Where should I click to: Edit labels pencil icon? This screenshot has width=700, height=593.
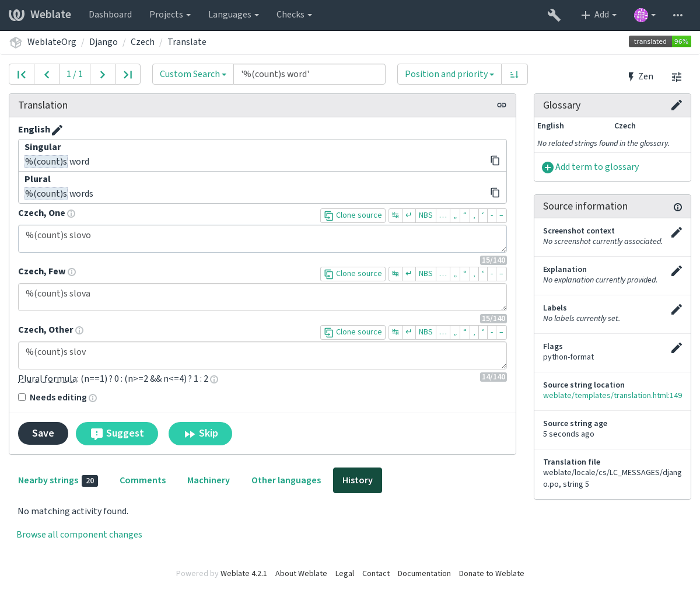677,309
